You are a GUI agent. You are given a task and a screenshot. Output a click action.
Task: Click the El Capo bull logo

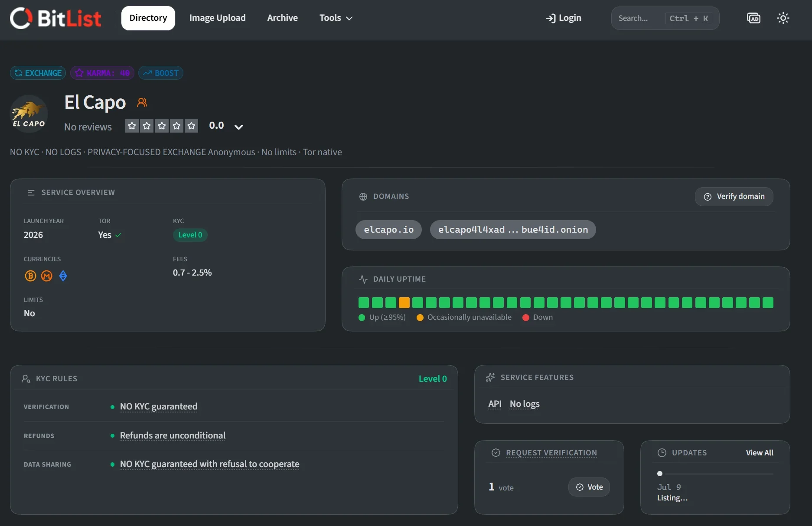tap(29, 114)
